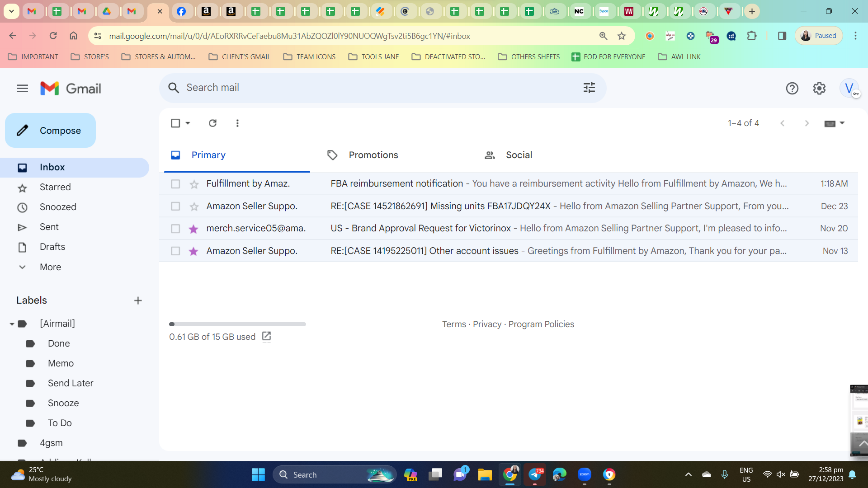868x488 pixels.
Task: Toggle select-all checkbox
Action: click(175, 123)
